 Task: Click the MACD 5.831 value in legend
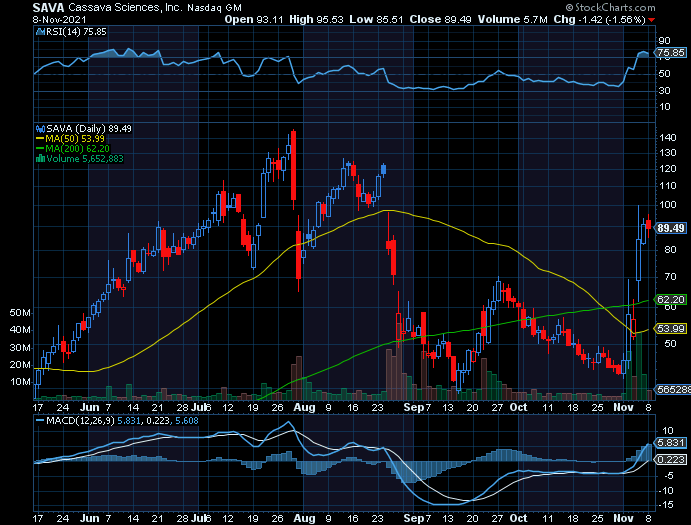click(128, 421)
